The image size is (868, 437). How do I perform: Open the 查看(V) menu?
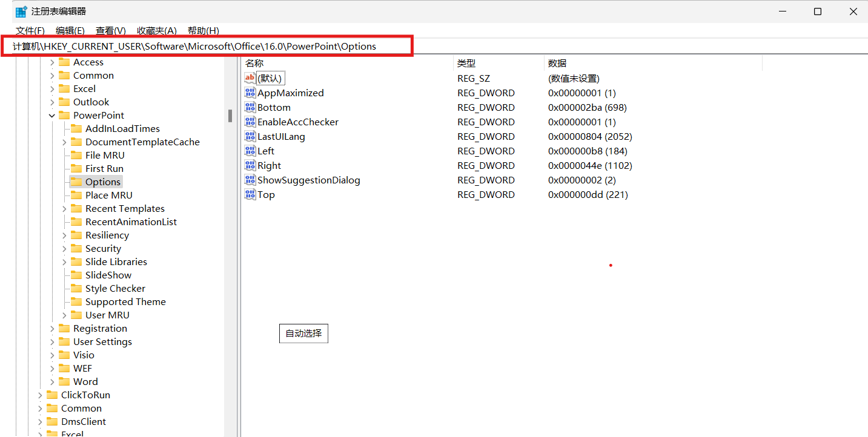[x=111, y=30]
